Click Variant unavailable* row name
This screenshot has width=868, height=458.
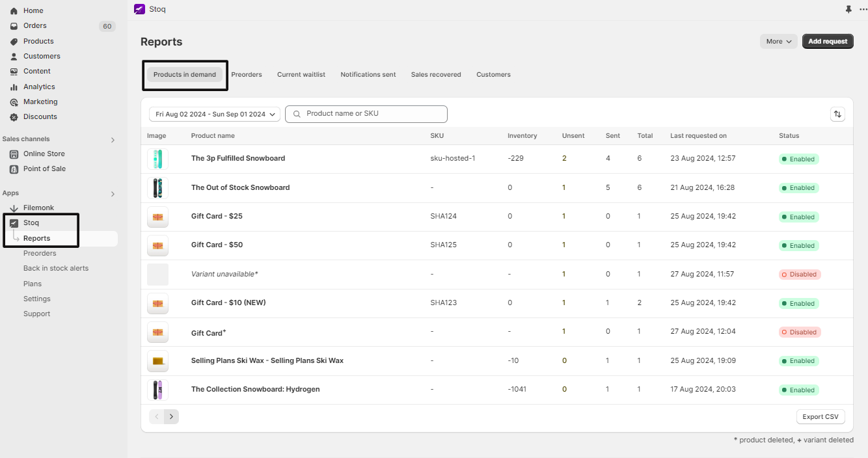point(224,275)
